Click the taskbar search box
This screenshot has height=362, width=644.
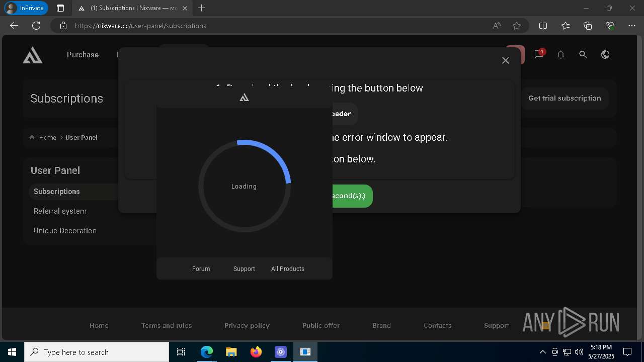[x=97, y=352]
